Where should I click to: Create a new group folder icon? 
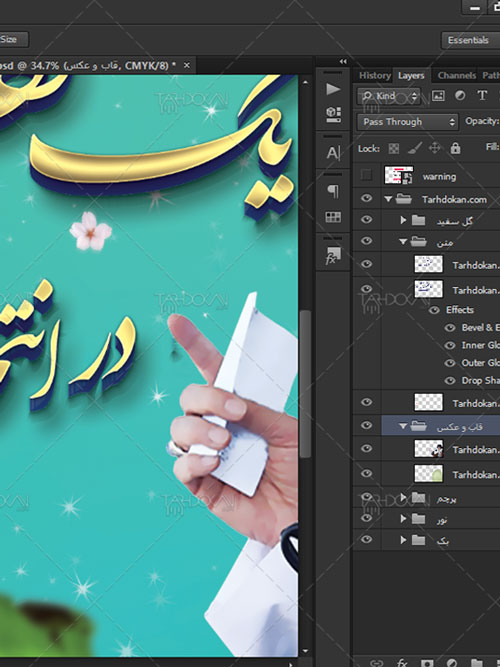(x=477, y=663)
